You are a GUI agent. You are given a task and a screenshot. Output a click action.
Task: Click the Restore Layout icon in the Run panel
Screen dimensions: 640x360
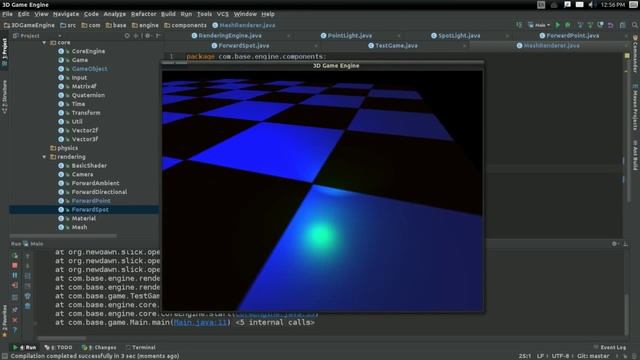tap(15, 297)
